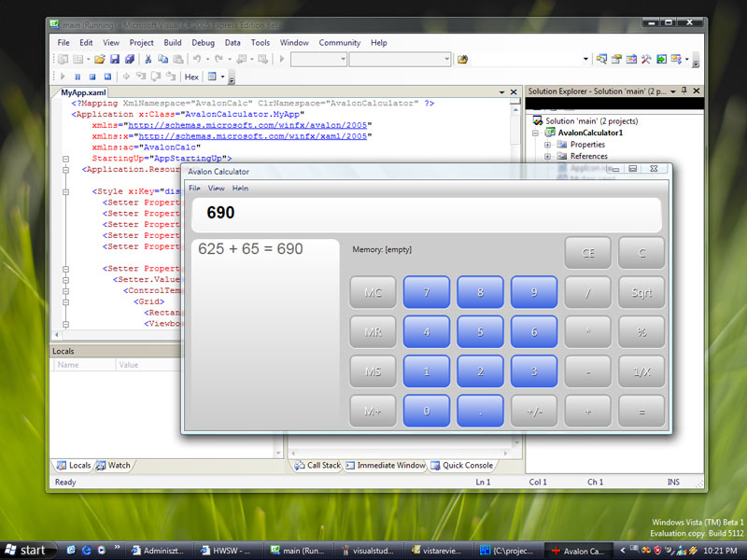Collapse the Grid outlining node in editor

point(65,301)
